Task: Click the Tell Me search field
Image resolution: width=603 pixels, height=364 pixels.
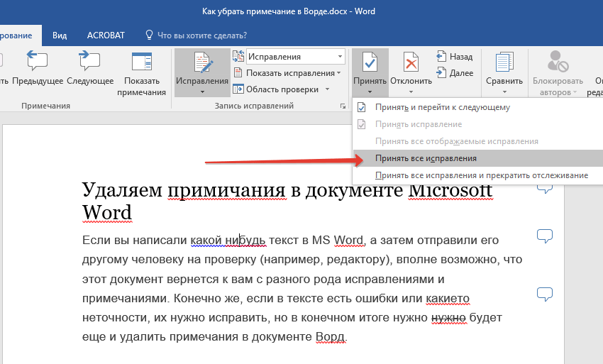Action: pos(201,35)
